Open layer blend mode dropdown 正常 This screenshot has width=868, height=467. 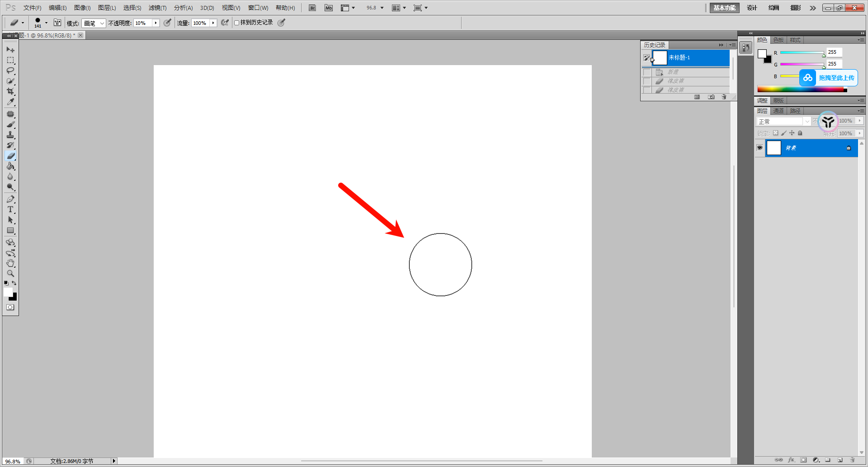click(783, 121)
